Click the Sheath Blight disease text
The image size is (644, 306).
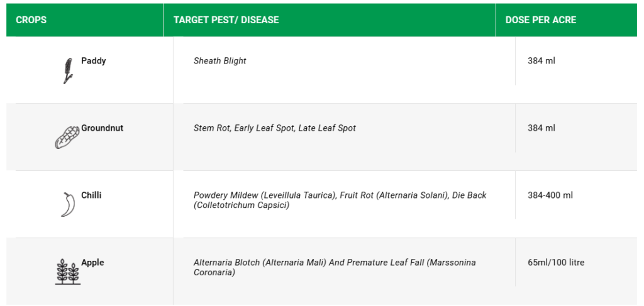point(220,61)
